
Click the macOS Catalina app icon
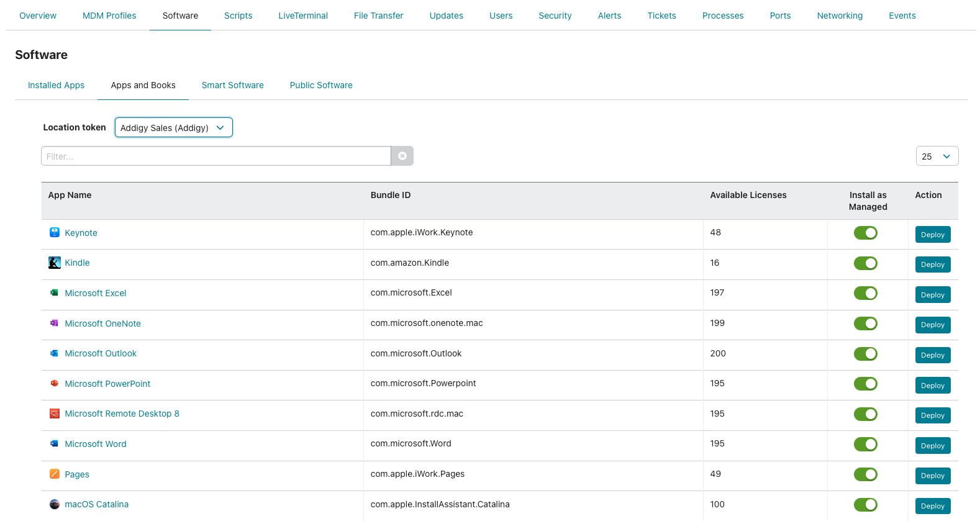[x=55, y=504]
